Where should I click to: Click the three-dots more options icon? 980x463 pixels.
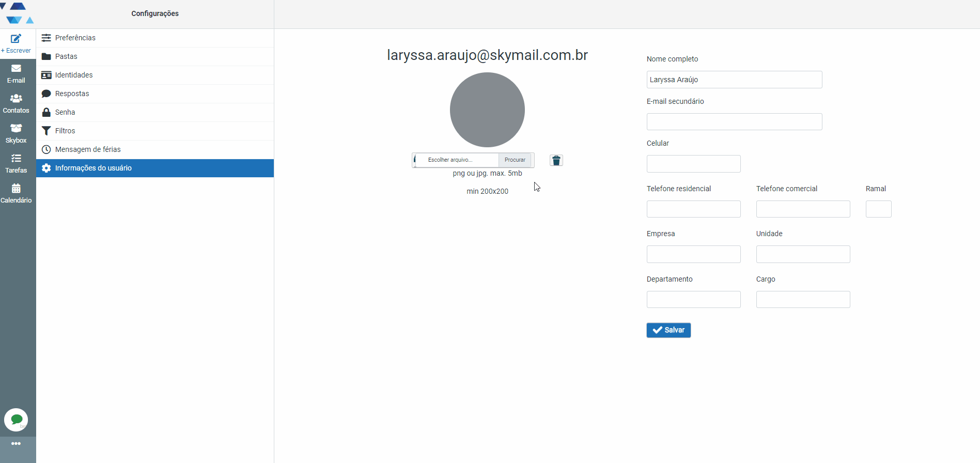pyautogui.click(x=16, y=443)
